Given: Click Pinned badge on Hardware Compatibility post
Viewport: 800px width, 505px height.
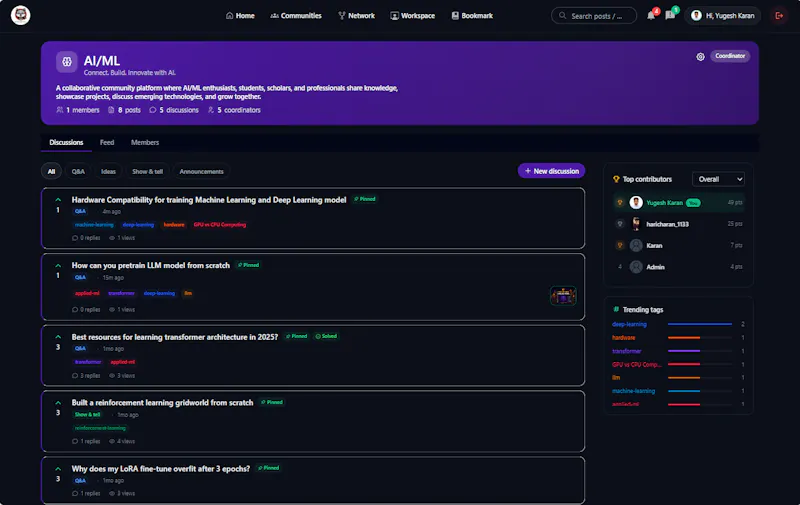Looking at the screenshot, I should coord(364,199).
